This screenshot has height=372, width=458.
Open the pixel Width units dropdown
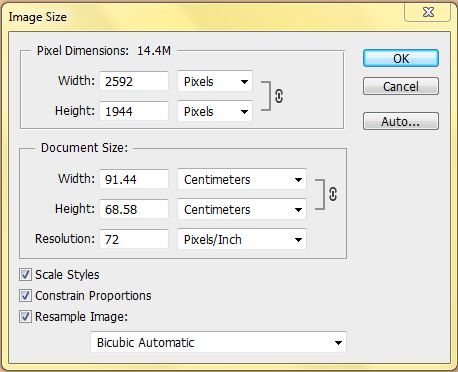[x=215, y=81]
